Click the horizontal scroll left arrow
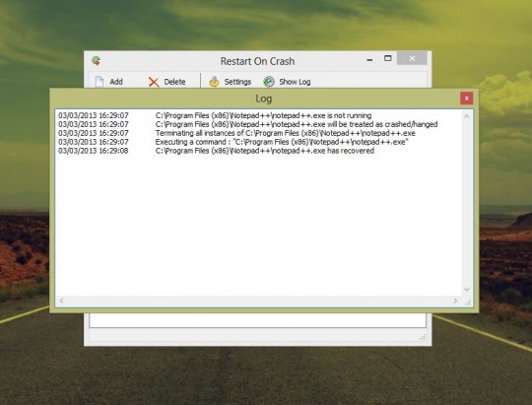 62,301
